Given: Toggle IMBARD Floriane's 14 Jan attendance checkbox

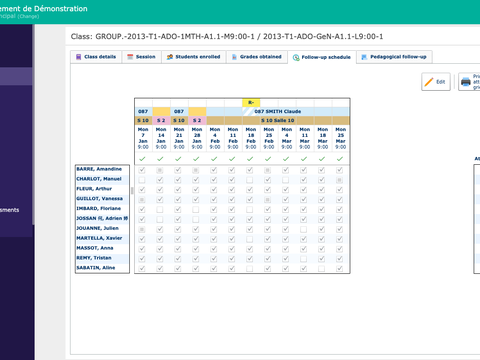Looking at the screenshot, I should (160, 210).
